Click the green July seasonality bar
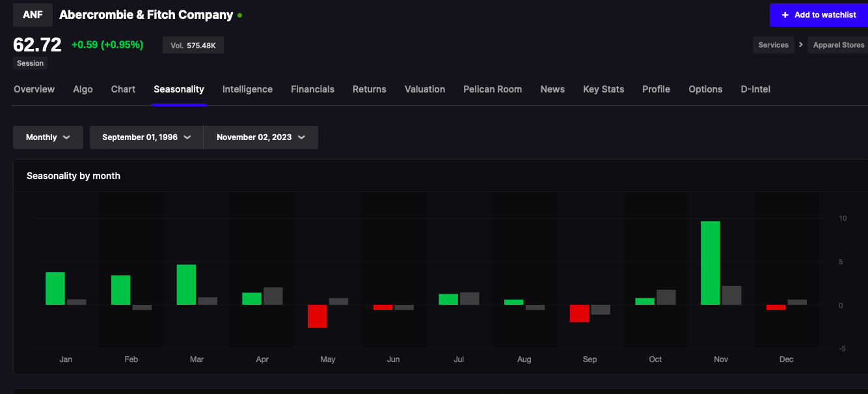 coord(448,300)
